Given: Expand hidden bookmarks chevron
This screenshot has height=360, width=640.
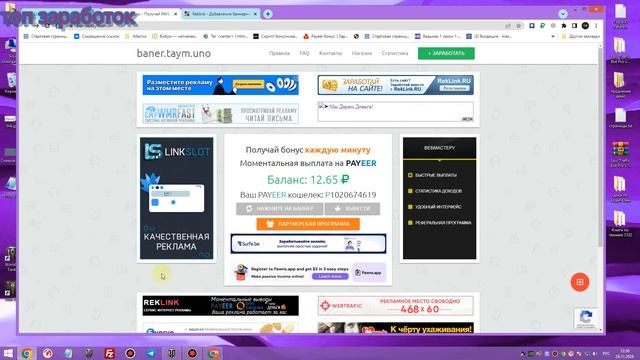Looking at the screenshot, I should click(553, 36).
